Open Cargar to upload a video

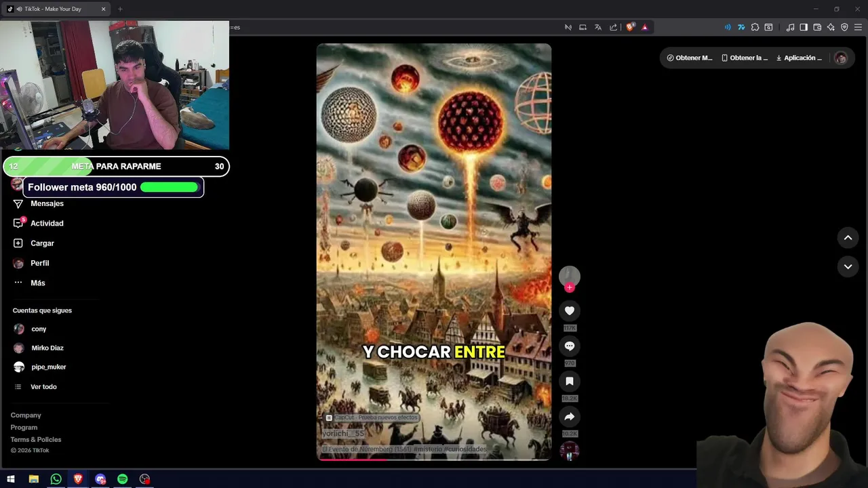(42, 243)
